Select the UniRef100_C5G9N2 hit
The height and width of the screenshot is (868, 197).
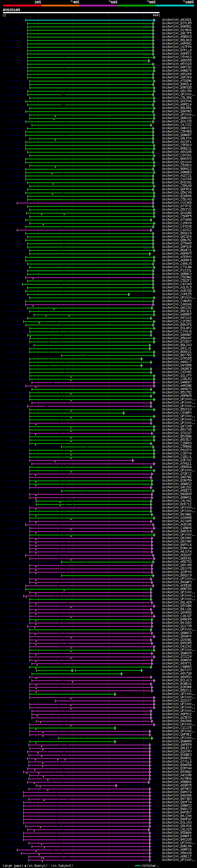(176, 277)
